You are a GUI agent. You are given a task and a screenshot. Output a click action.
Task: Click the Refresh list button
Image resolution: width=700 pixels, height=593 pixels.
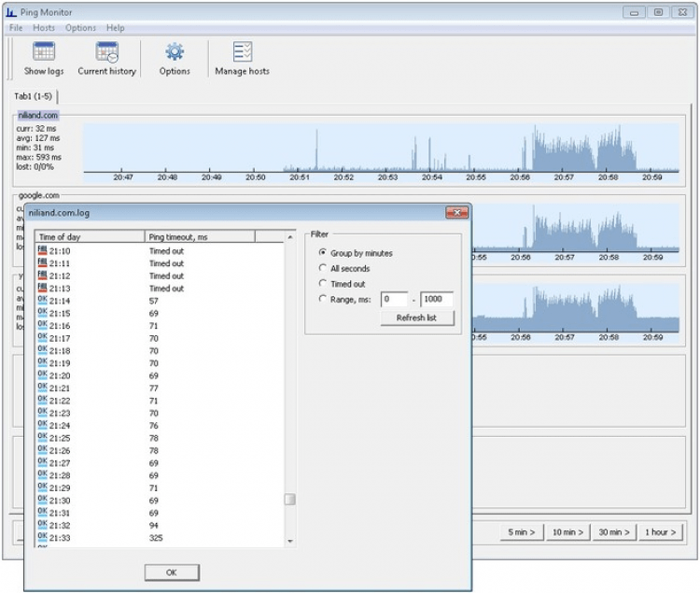[x=417, y=318]
